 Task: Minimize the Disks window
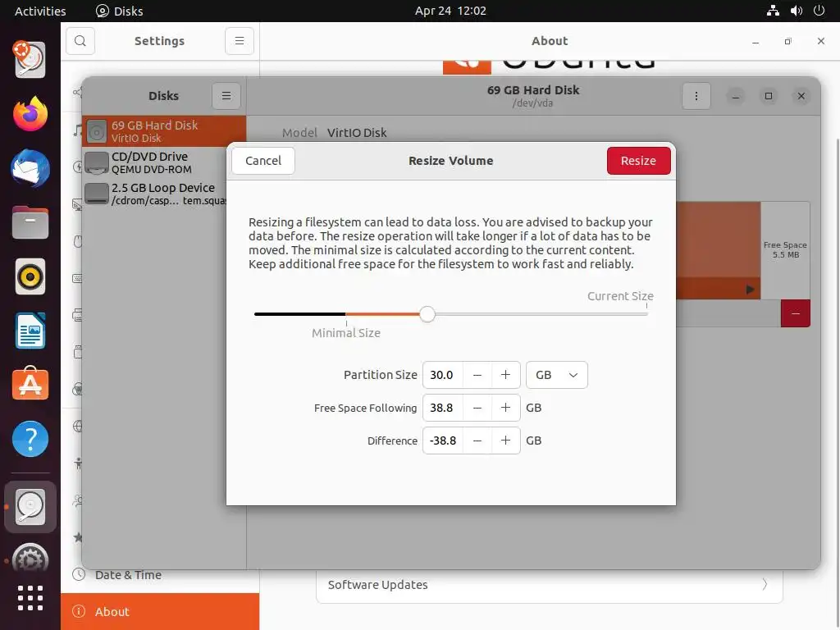tap(736, 97)
